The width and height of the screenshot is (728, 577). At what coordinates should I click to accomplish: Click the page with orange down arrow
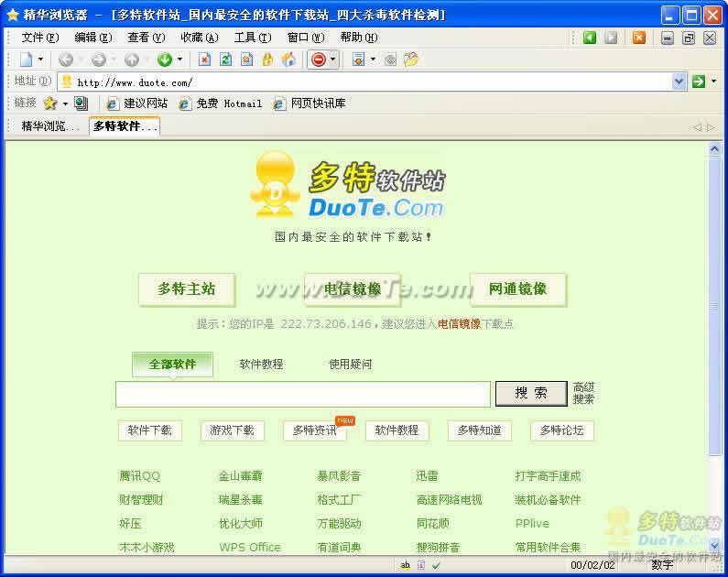[x=358, y=60]
